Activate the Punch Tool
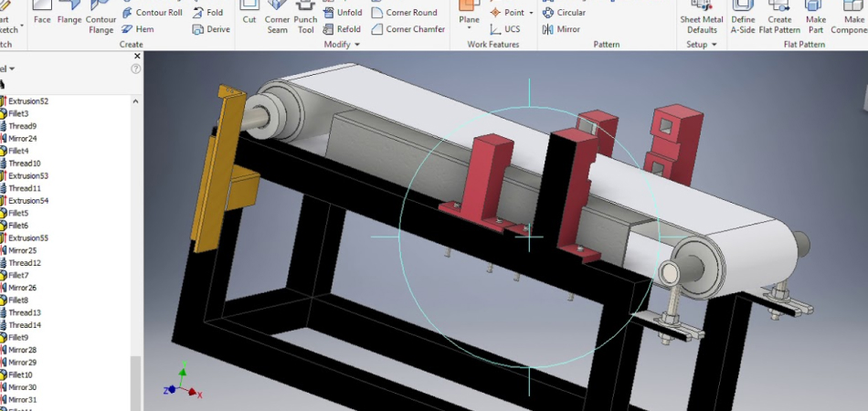 306,18
